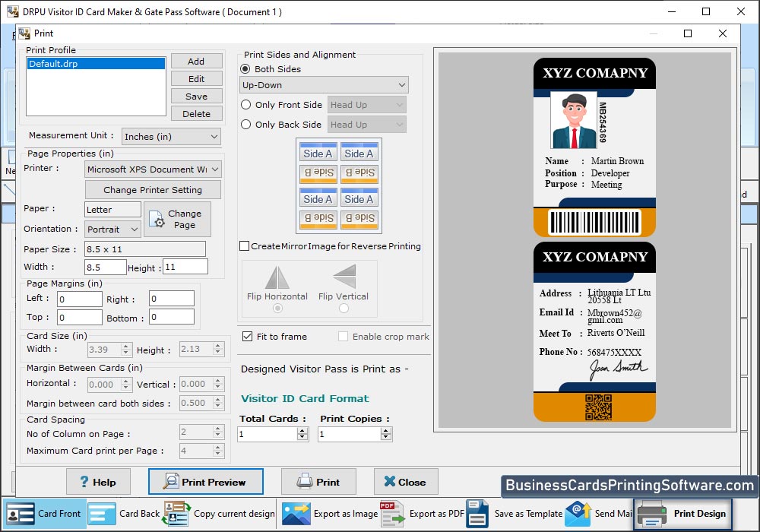The height and width of the screenshot is (532, 760).
Task: Click the page Height input field
Action: click(185, 267)
